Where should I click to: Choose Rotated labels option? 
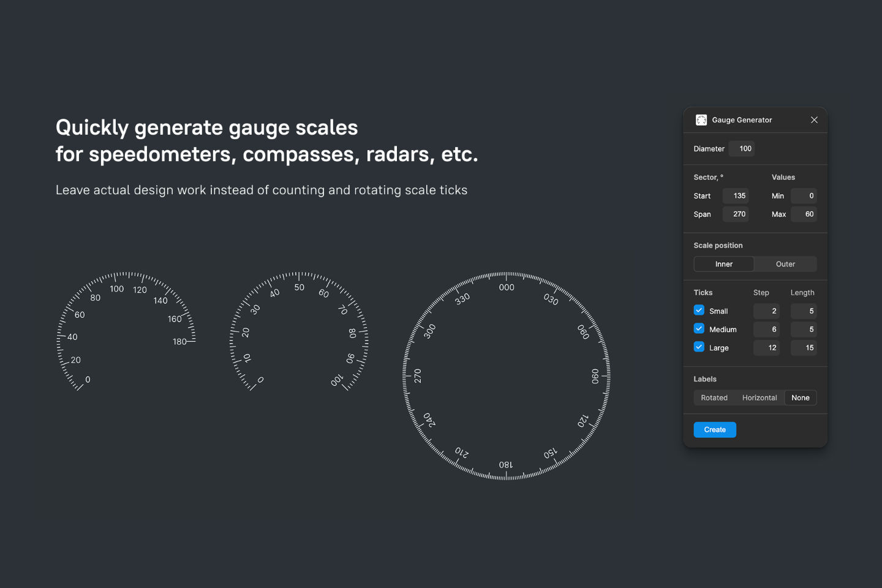coord(714,398)
